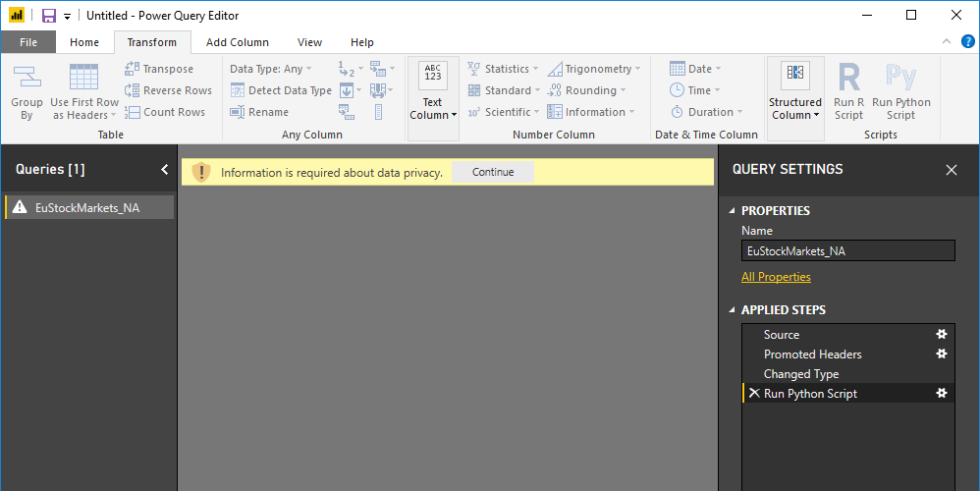Click the Statistics sigma icon
980x491 pixels.
pyautogui.click(x=473, y=69)
